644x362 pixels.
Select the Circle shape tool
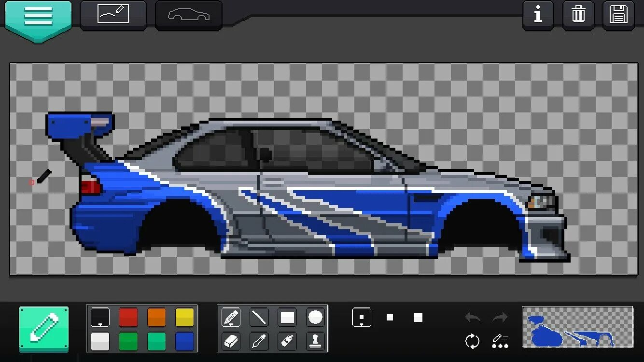pyautogui.click(x=315, y=318)
